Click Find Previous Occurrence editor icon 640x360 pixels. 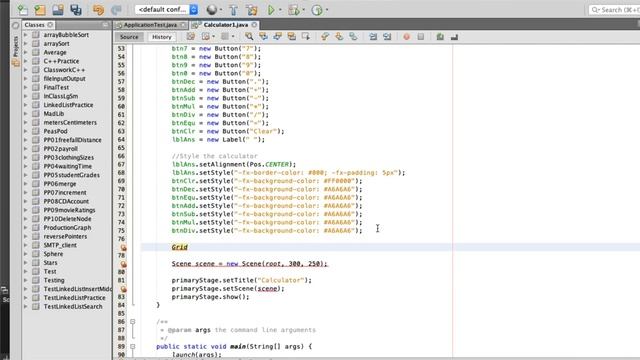click(263, 37)
